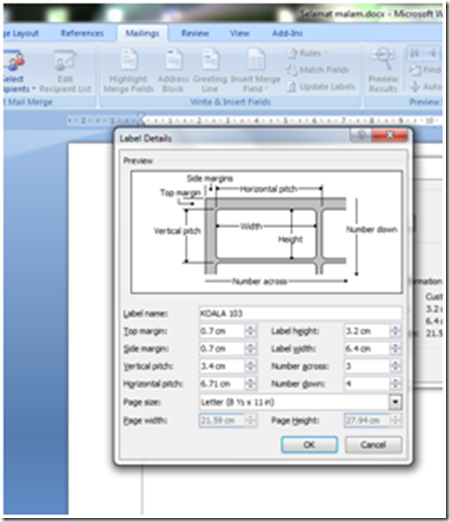Image resolution: width=450 pixels, height=522 pixels.
Task: Open the Review tab
Action: pos(195,33)
